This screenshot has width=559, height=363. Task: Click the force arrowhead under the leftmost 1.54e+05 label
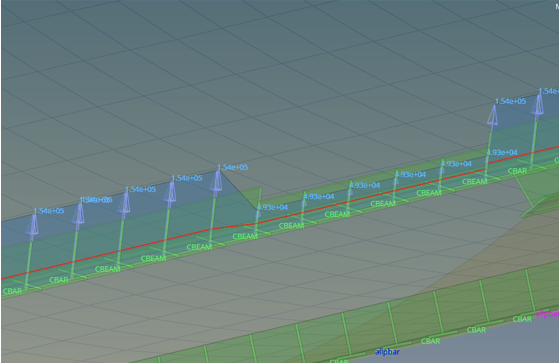point(33,225)
